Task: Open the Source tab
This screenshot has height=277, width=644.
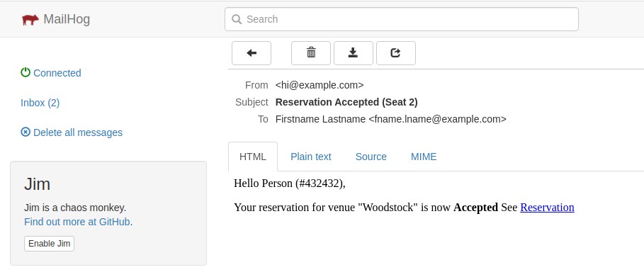Action: 371,157
